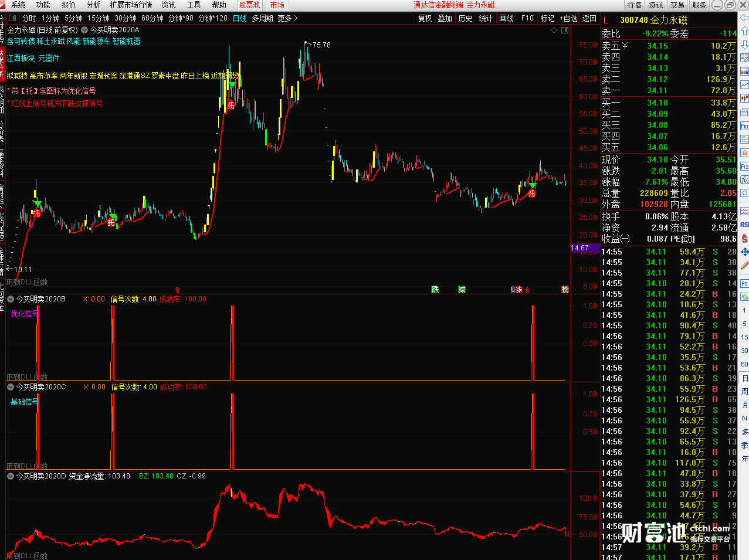The height and width of the screenshot is (560, 749).
Task: Click the 复权 toolbar button
Action: [425, 18]
